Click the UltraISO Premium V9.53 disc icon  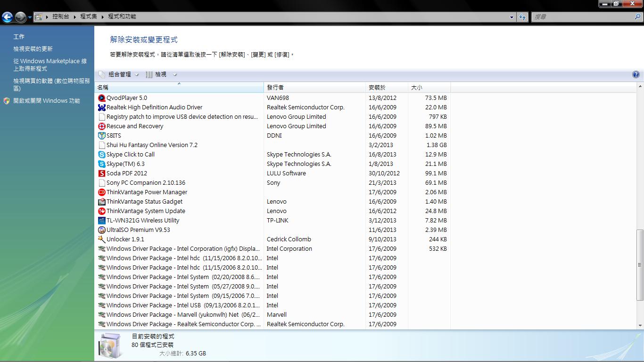click(x=101, y=230)
